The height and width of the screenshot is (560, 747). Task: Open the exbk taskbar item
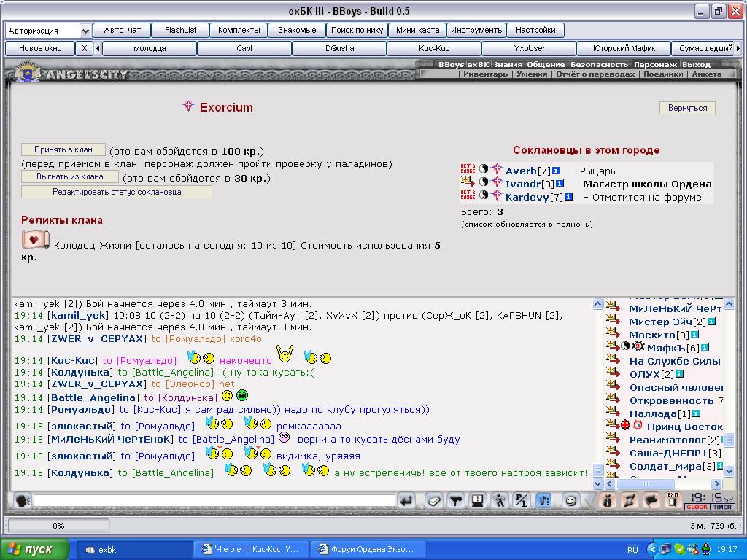click(134, 550)
